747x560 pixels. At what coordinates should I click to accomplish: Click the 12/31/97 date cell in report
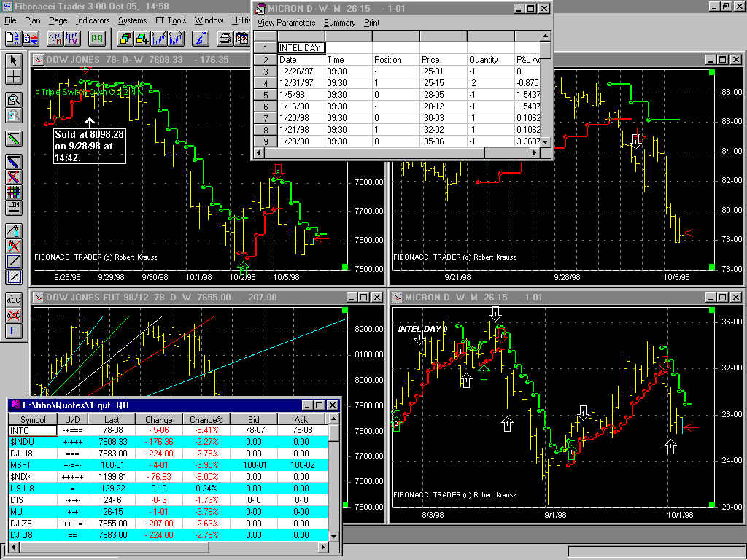[301, 83]
